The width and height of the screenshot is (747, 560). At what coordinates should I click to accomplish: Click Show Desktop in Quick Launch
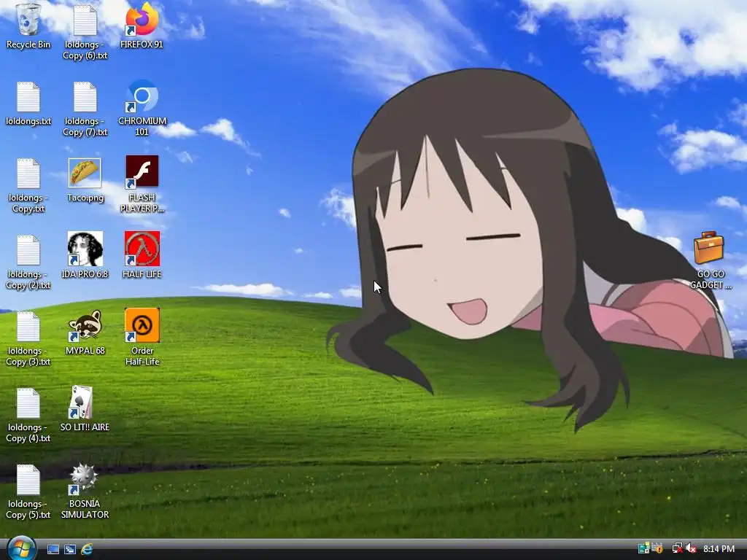click(x=53, y=549)
